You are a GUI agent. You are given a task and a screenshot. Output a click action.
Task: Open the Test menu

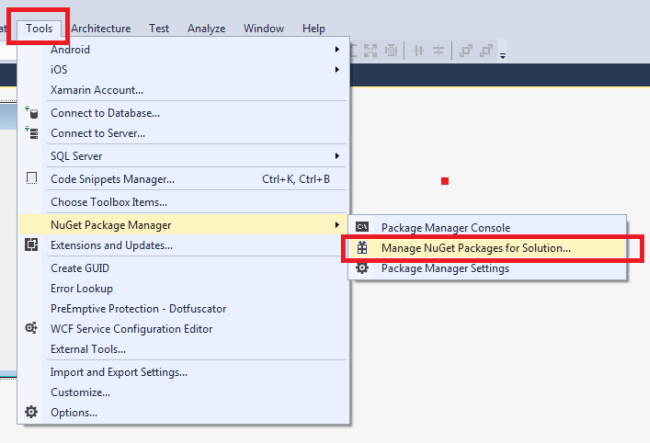tap(159, 28)
